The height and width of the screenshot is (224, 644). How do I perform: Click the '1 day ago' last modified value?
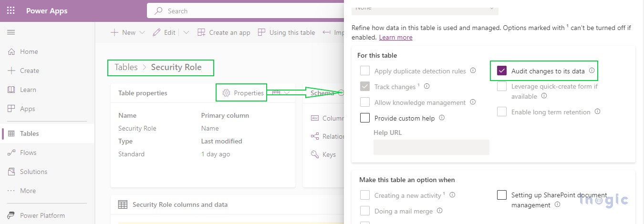pos(216,154)
